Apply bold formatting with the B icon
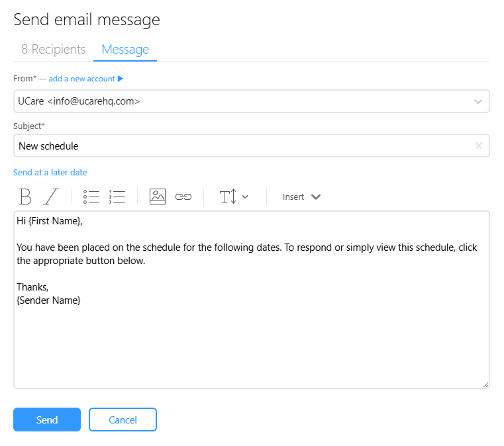 click(25, 197)
